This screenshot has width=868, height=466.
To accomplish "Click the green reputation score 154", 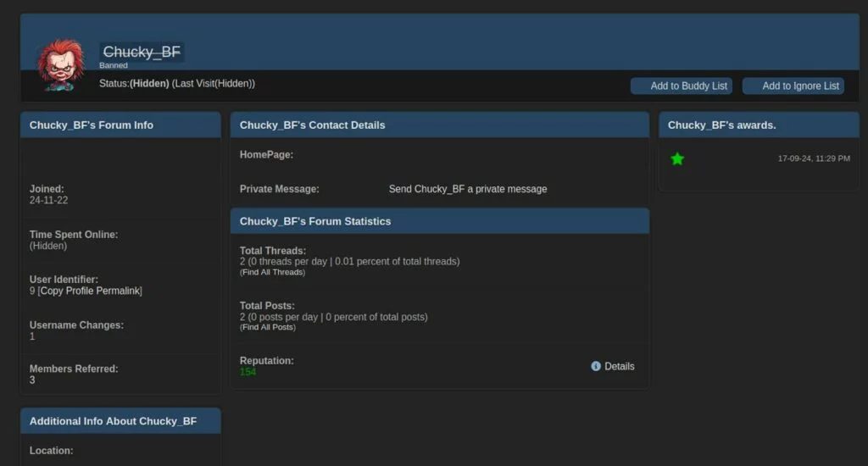I will point(248,372).
